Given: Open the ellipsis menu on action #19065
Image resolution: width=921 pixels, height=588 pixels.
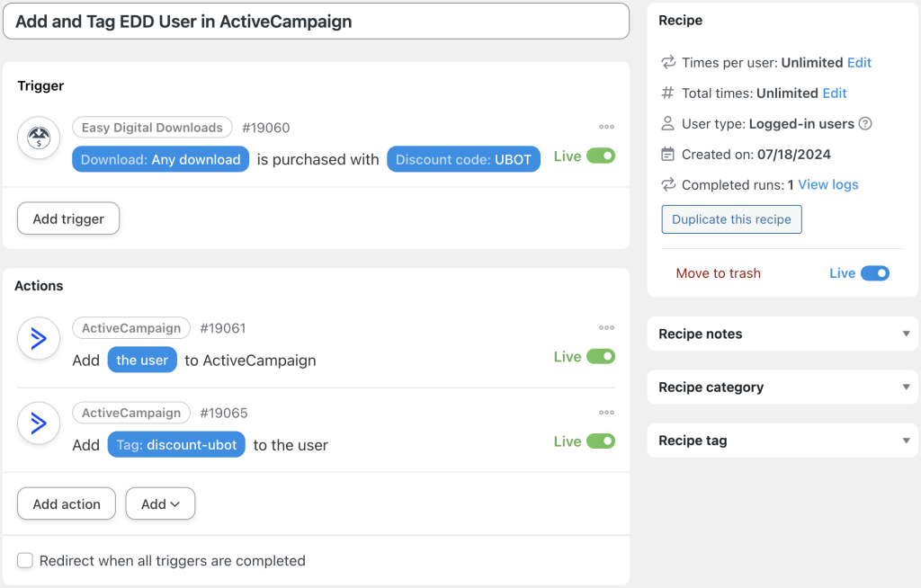Looking at the screenshot, I should 606,412.
